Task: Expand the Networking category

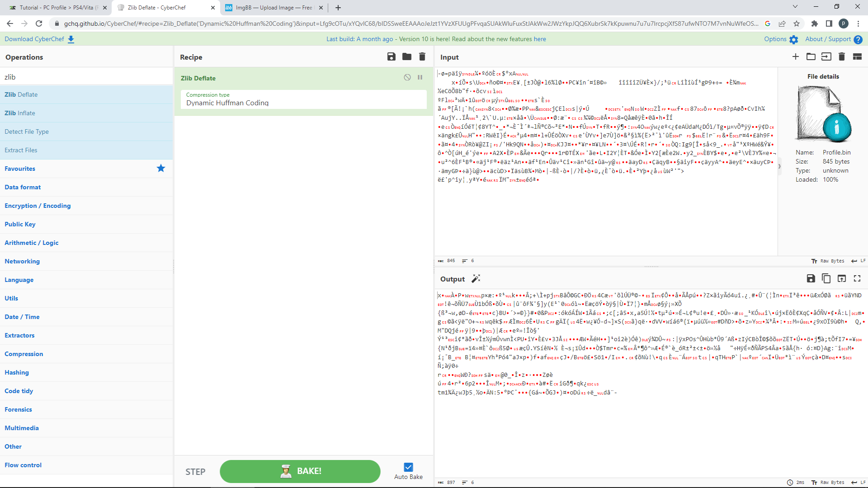Action: point(86,261)
